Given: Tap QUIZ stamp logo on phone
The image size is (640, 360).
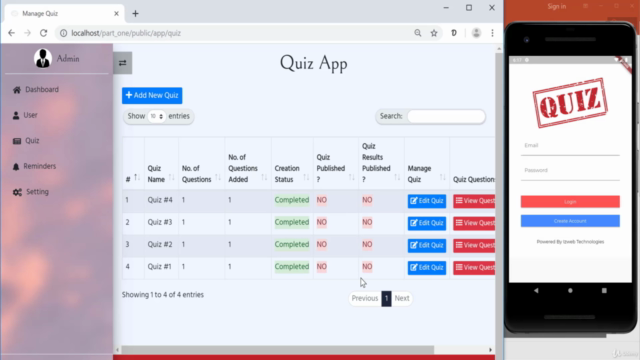Looking at the screenshot, I should [570, 103].
